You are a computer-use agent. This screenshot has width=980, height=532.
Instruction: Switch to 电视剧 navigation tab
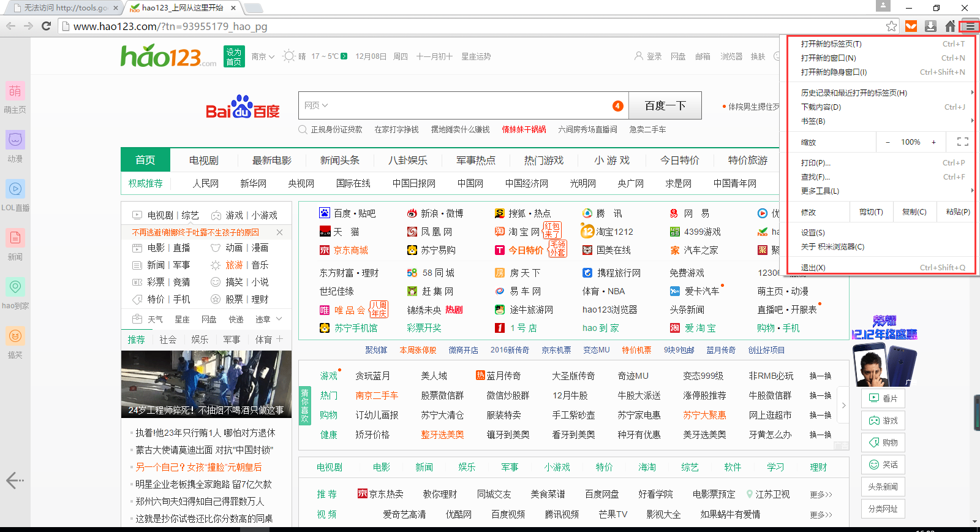tap(203, 160)
